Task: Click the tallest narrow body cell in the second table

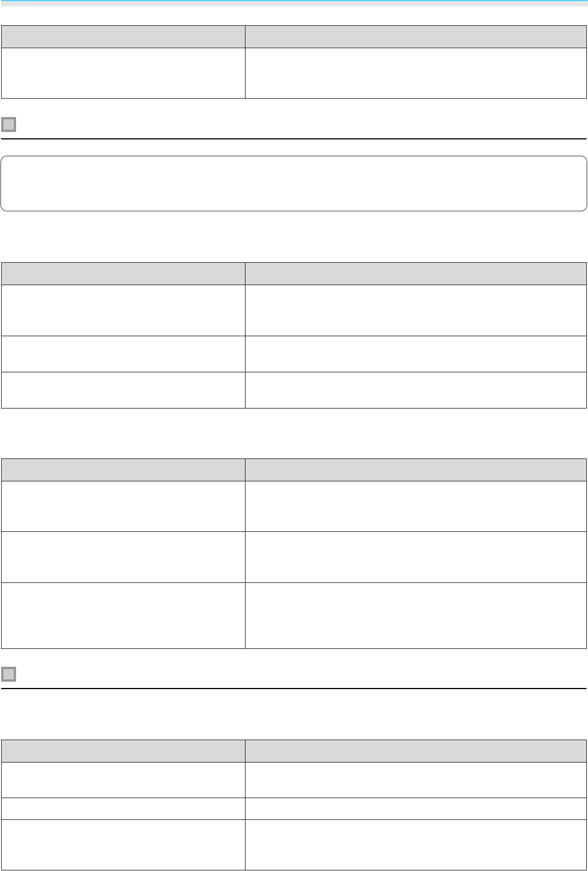Action: [x=123, y=310]
